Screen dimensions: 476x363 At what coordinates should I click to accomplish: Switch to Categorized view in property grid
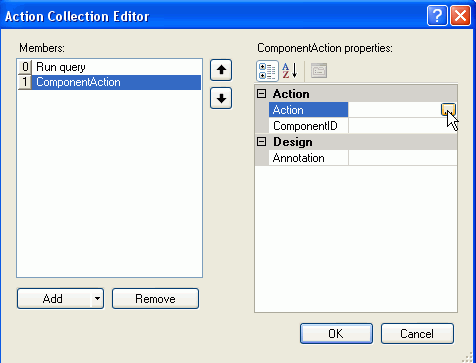(267, 71)
